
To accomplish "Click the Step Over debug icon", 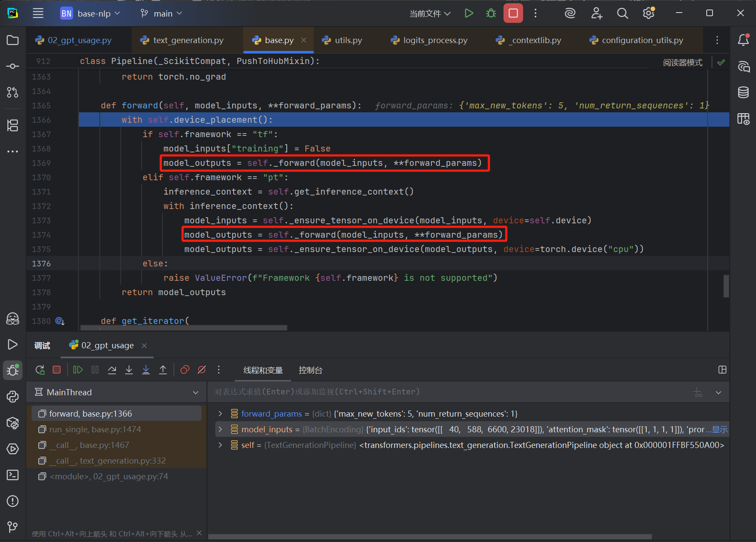I will click(x=112, y=370).
